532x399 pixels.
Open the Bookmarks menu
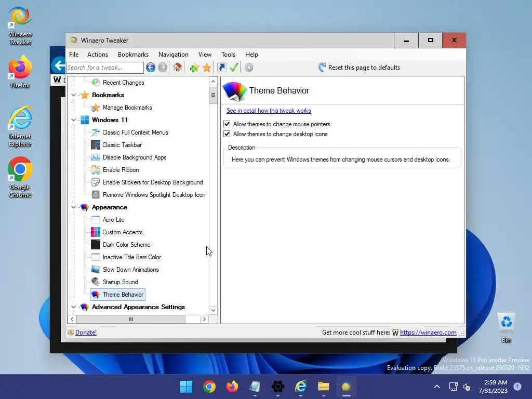[133, 54]
